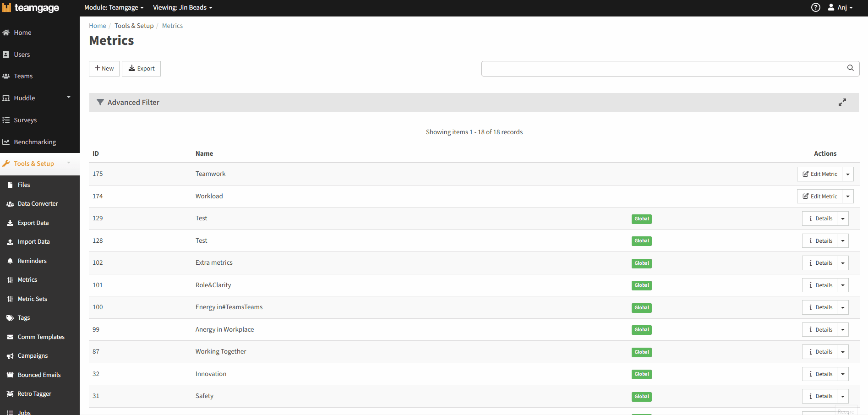Image resolution: width=868 pixels, height=415 pixels.
Task: Click Details for Energy in#TeamsTeams
Action: click(820, 307)
